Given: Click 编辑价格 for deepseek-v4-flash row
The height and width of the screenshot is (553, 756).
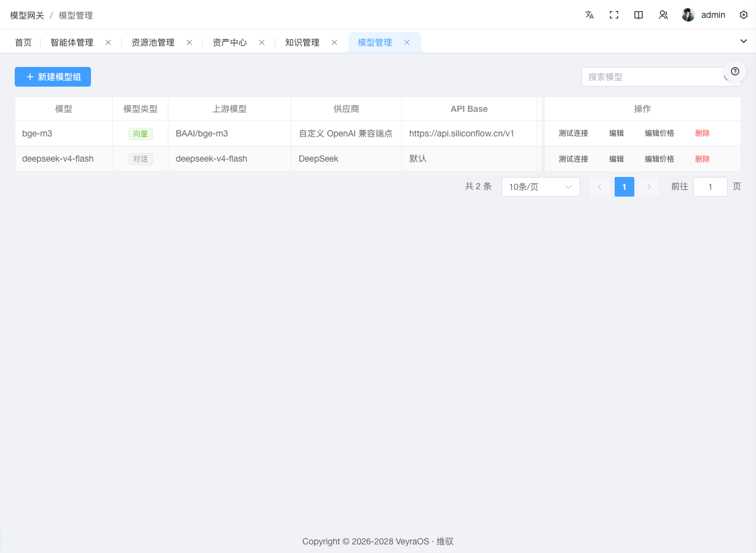Looking at the screenshot, I should pyautogui.click(x=660, y=159).
